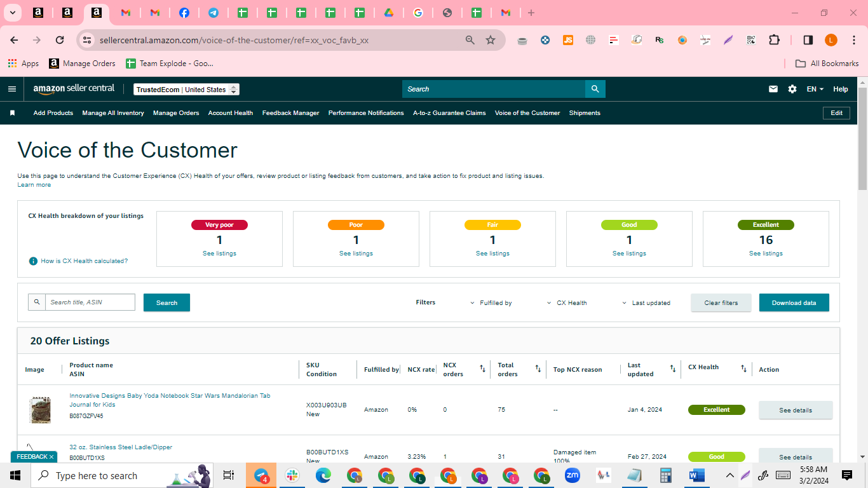Viewport: 868px width, 488px height.
Task: Open the EN language dropdown
Action: (x=815, y=89)
